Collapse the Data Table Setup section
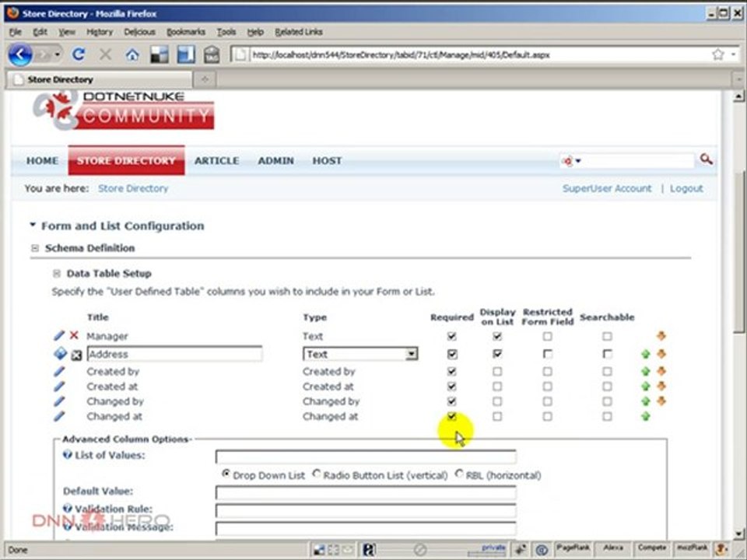The image size is (747, 560). pyautogui.click(x=57, y=273)
